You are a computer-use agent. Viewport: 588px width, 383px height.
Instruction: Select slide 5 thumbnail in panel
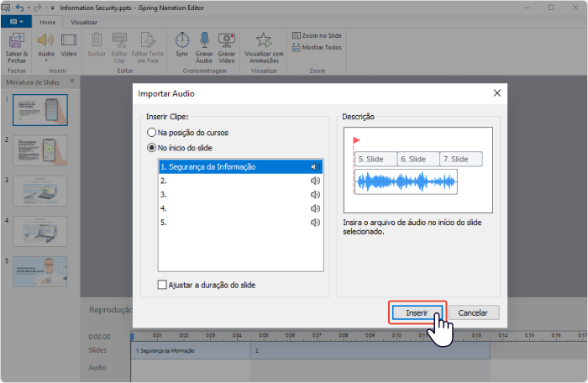[40, 271]
